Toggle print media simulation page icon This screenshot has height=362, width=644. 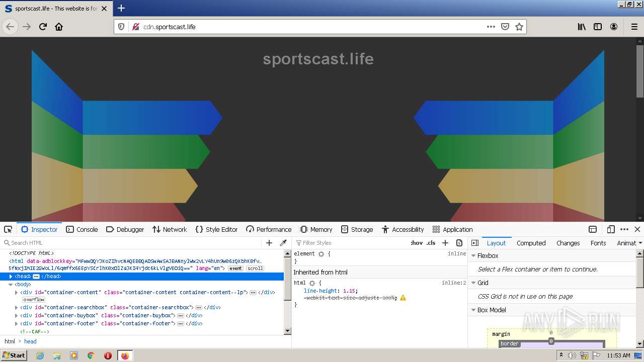click(459, 243)
